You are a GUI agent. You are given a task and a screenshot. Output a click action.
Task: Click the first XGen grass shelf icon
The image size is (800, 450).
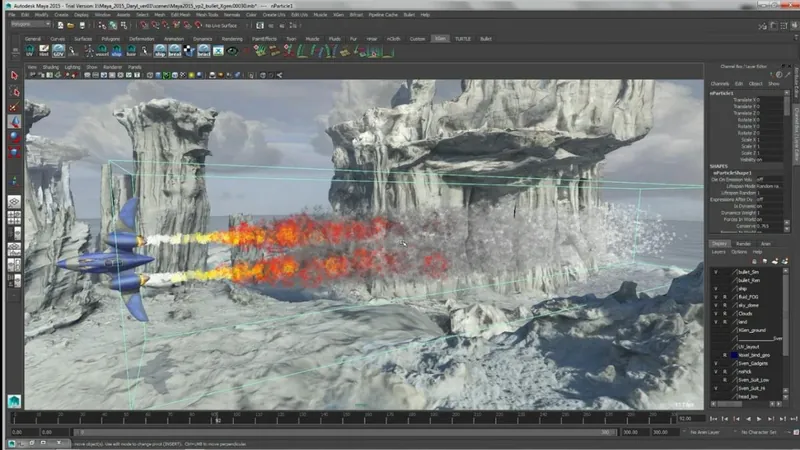pos(260,51)
